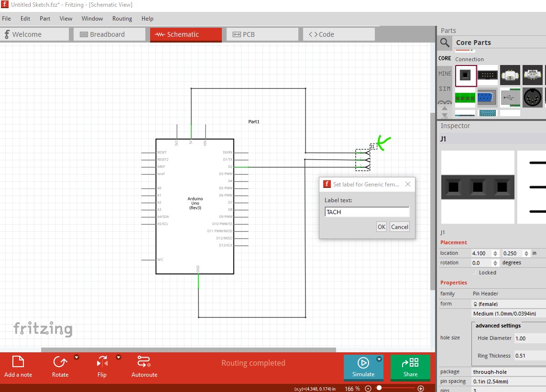Click the parts search magnifier icon
Screen dimensions: 546x392
[445, 43]
